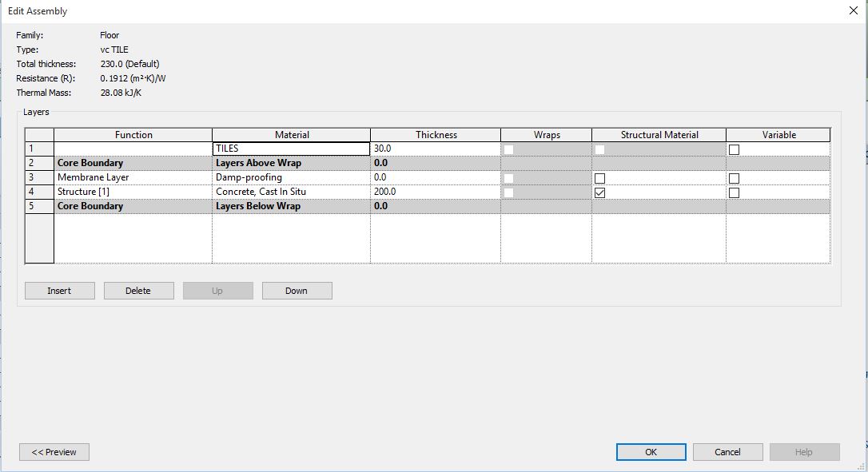Viewport: 868px width, 472px height.
Task: Delete the selected layer
Action: pos(138,291)
